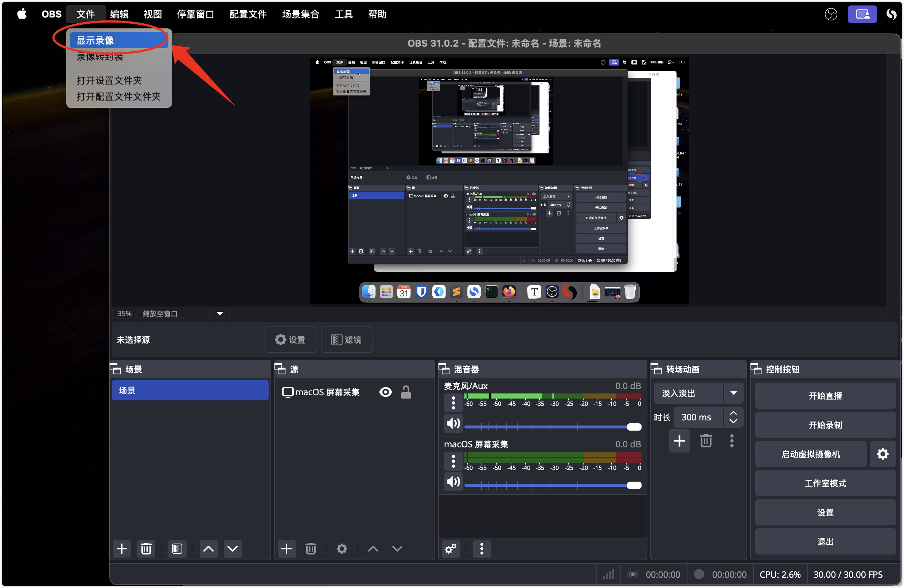Screen dimensions: 904x588
Task: Toggle 启动虚拟摄像机 virtual camera
Action: (x=811, y=454)
